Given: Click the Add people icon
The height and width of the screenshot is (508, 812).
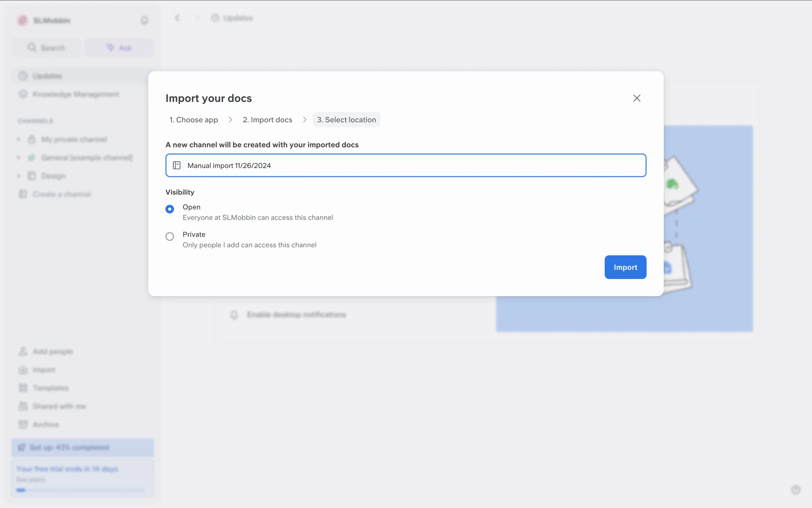Looking at the screenshot, I should (23, 351).
